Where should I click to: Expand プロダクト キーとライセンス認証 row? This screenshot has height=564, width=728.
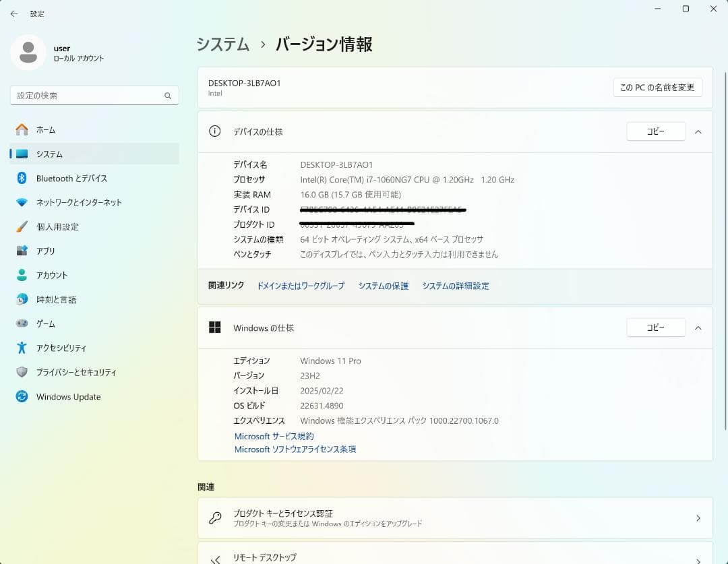point(454,518)
